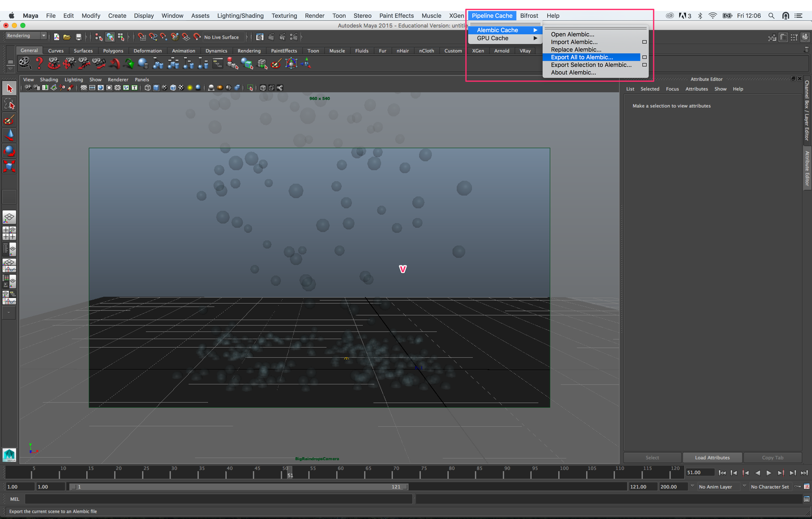Open the Renderer viewport menu

pos(118,80)
